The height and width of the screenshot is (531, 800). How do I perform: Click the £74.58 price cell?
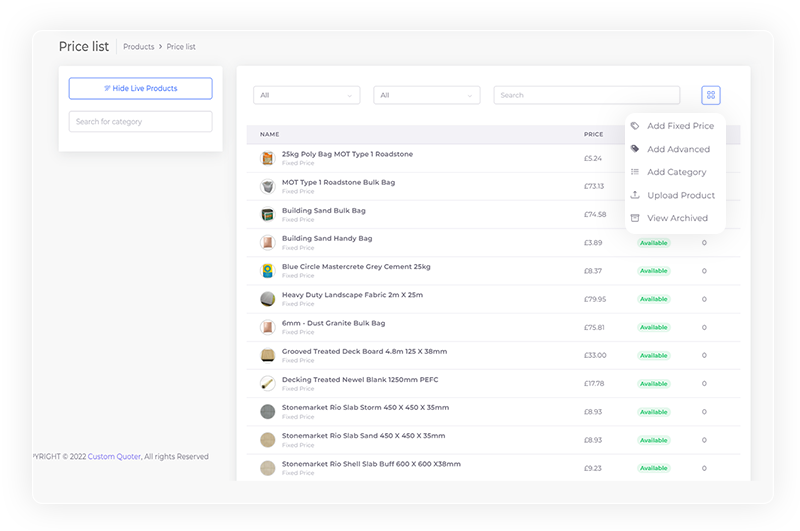[x=595, y=214]
